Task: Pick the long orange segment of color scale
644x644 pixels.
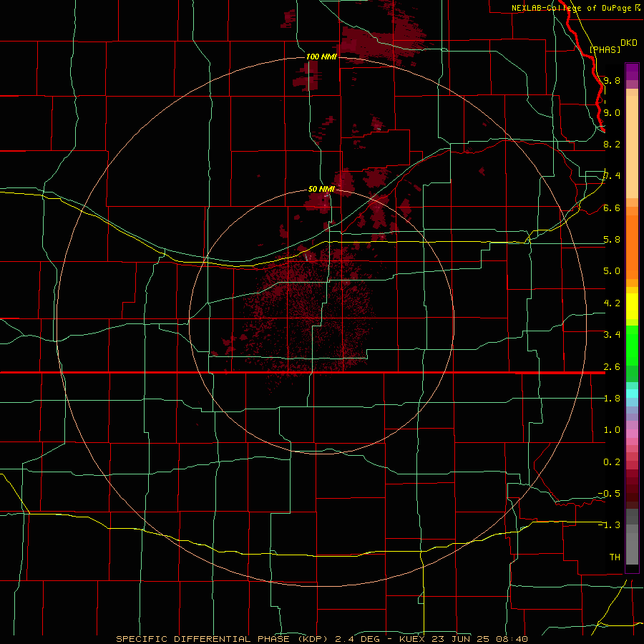Action: (x=632, y=246)
